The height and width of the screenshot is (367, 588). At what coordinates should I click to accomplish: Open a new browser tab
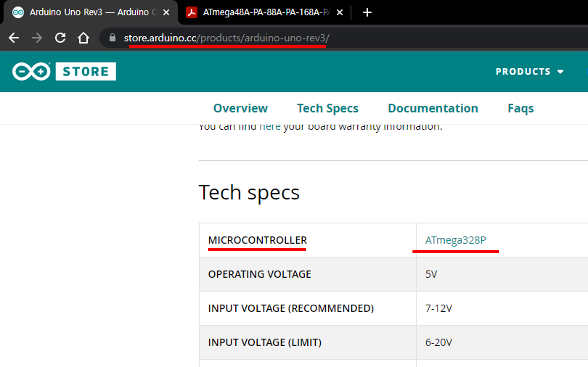coord(367,12)
